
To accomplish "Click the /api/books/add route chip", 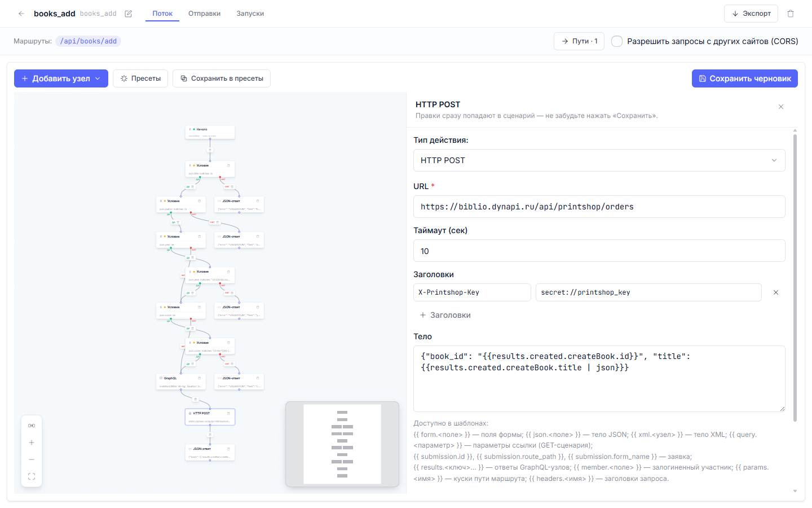I will pos(89,41).
